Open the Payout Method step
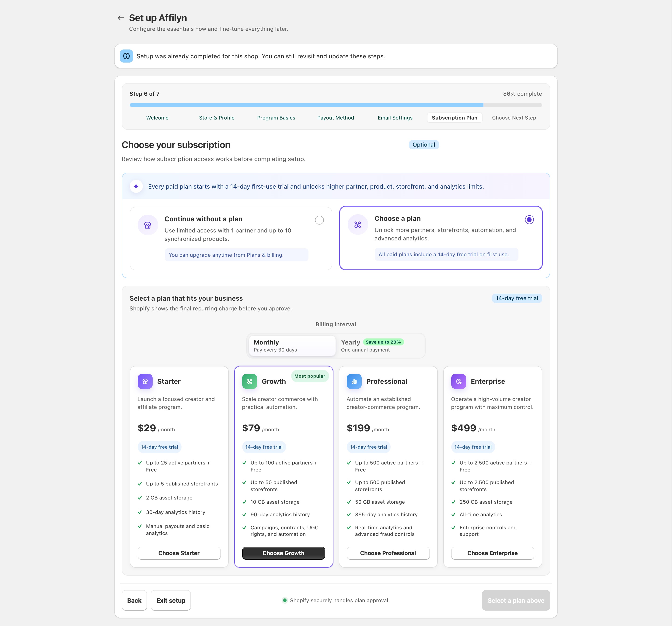 (336, 118)
